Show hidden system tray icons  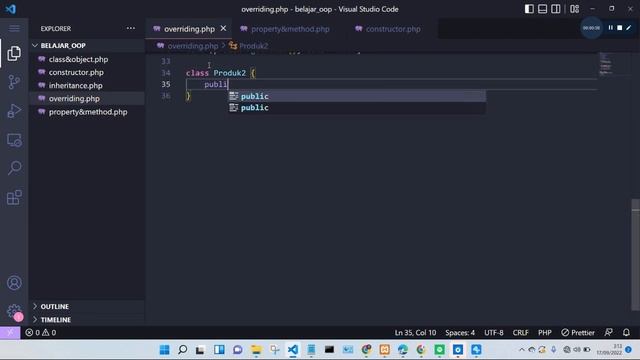tap(522, 350)
